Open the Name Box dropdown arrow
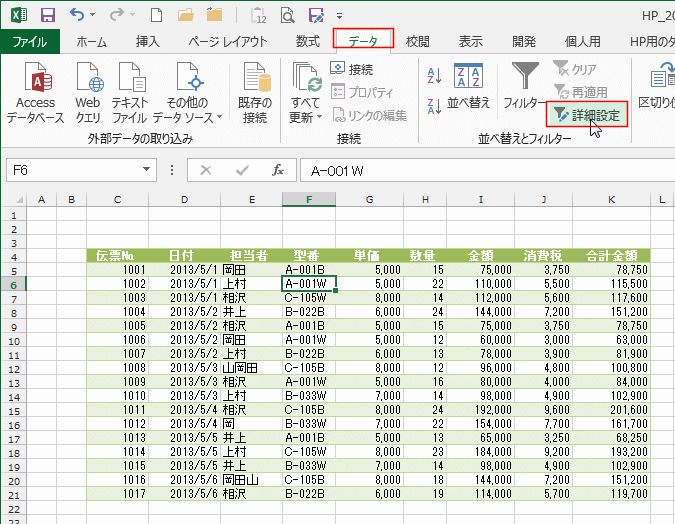 [x=147, y=170]
